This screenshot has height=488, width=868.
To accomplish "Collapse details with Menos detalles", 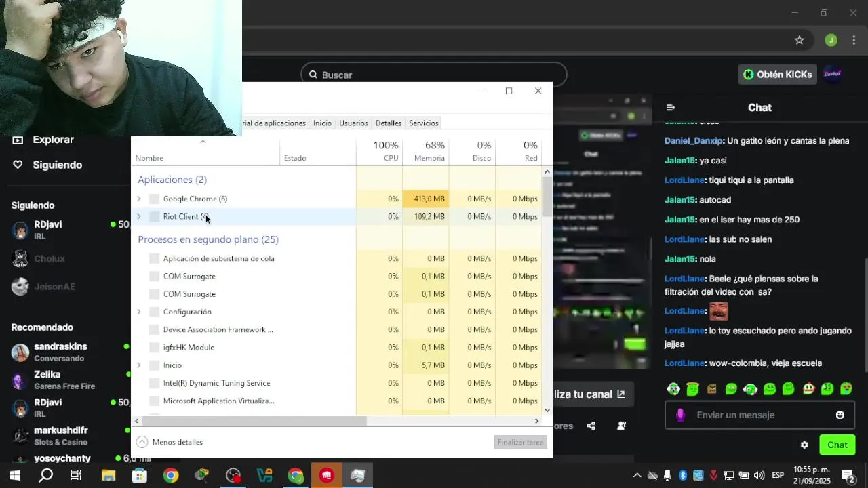I will (170, 442).
